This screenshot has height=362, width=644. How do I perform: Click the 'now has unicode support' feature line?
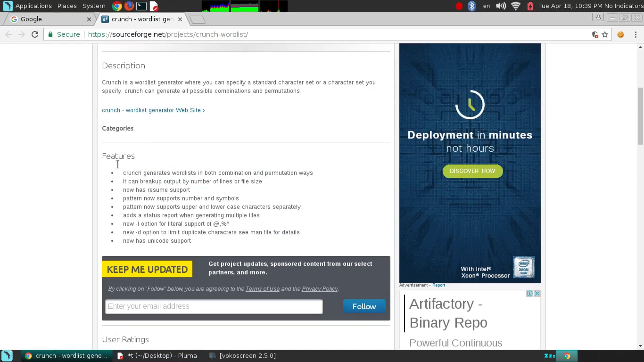coord(157,241)
